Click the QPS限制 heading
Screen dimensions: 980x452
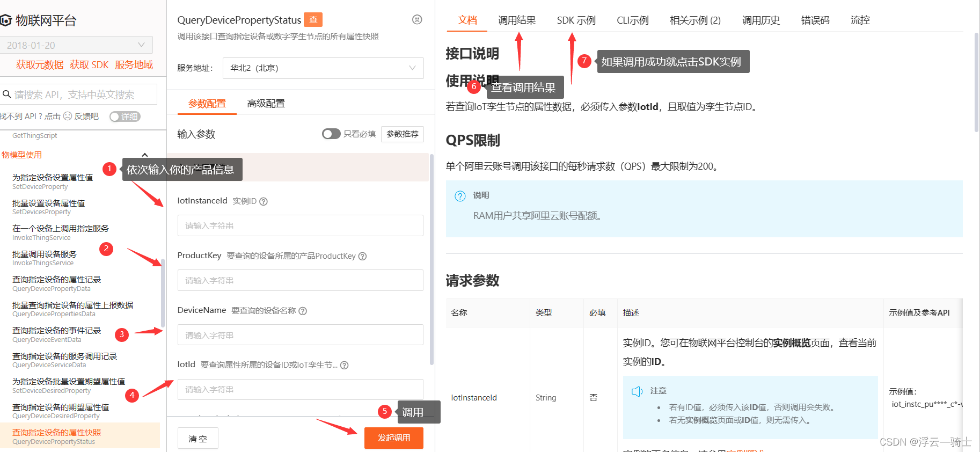pyautogui.click(x=473, y=140)
